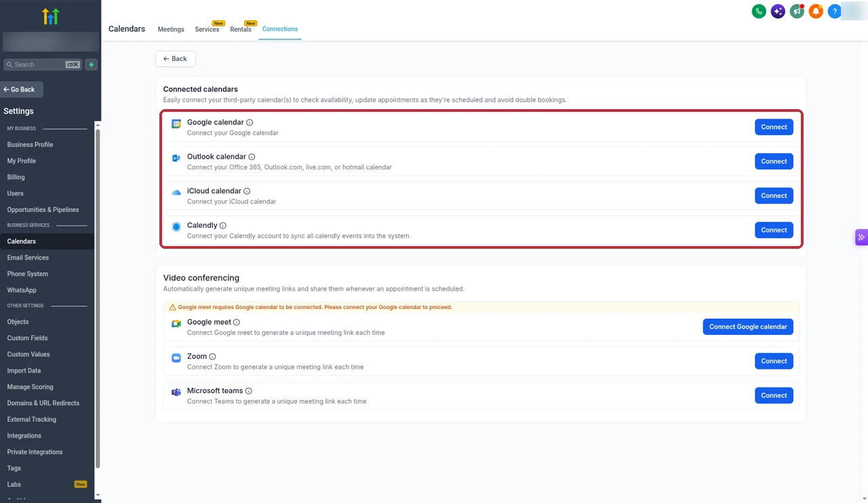Click Go Back in the sidebar

pos(22,89)
